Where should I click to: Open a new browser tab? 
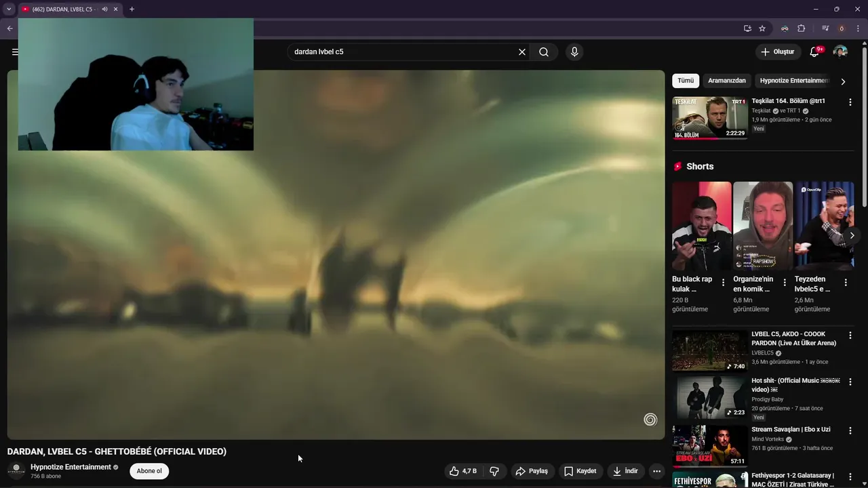[132, 9]
